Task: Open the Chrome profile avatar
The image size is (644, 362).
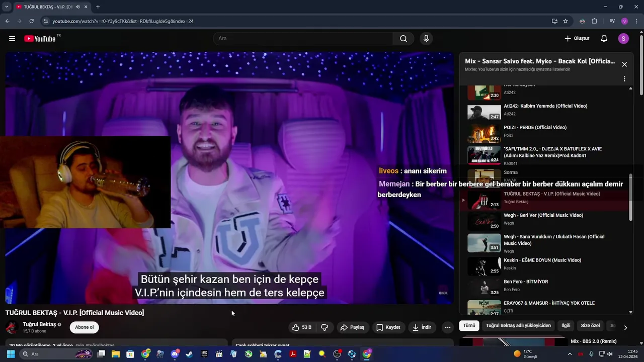Action: pyautogui.click(x=624, y=21)
